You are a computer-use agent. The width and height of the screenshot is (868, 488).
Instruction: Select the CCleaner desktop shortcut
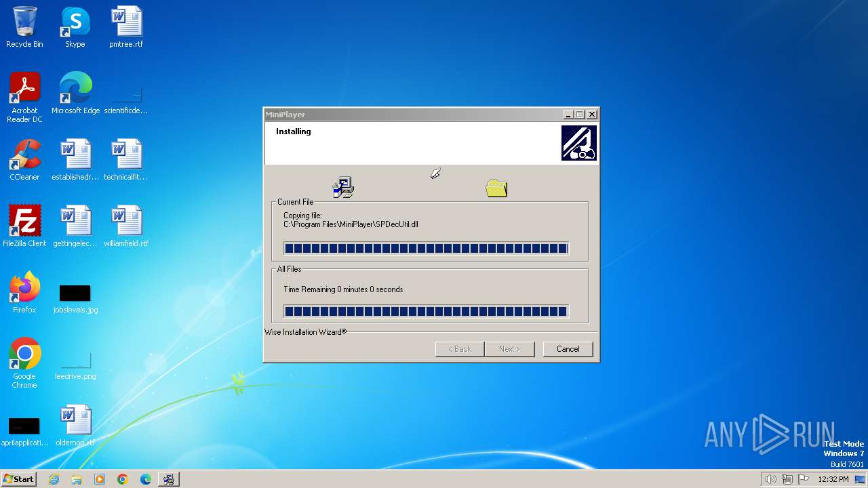pyautogui.click(x=24, y=160)
